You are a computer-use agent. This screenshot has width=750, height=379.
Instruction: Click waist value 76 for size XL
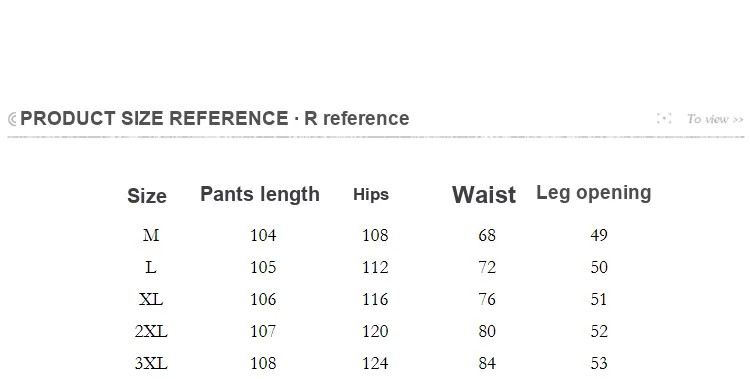[x=487, y=299]
